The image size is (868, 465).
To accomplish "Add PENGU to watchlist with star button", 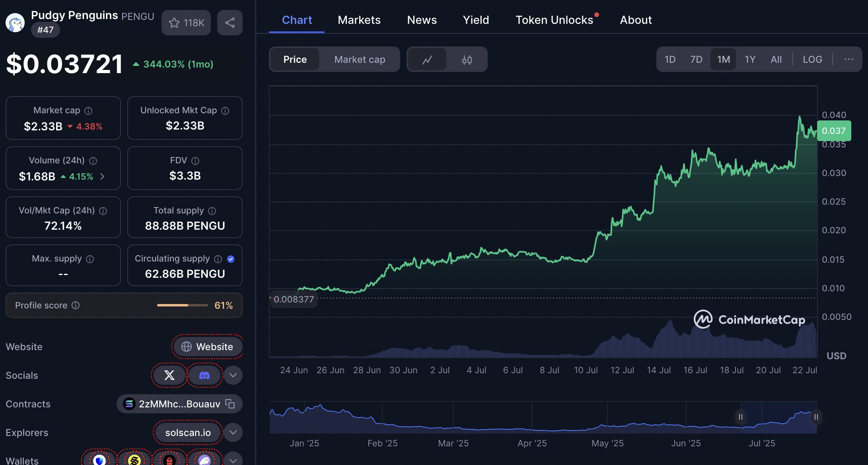I will point(186,23).
